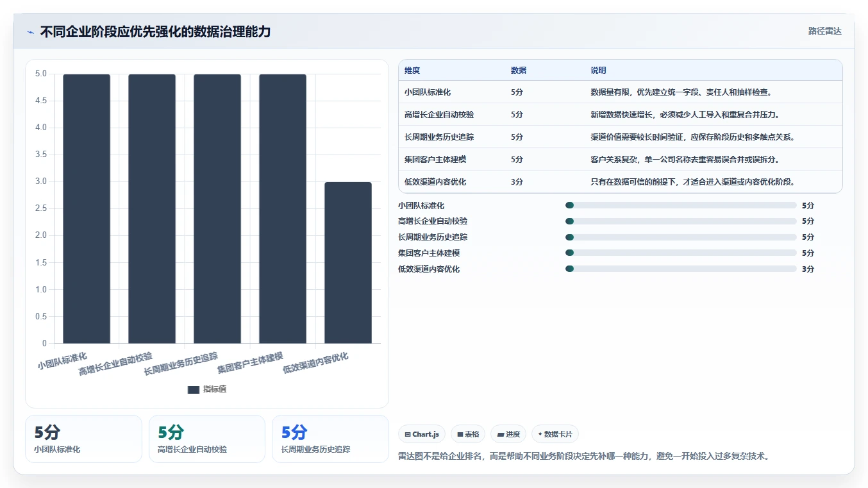
Task: Click the 进度 chip
Action: click(x=508, y=434)
